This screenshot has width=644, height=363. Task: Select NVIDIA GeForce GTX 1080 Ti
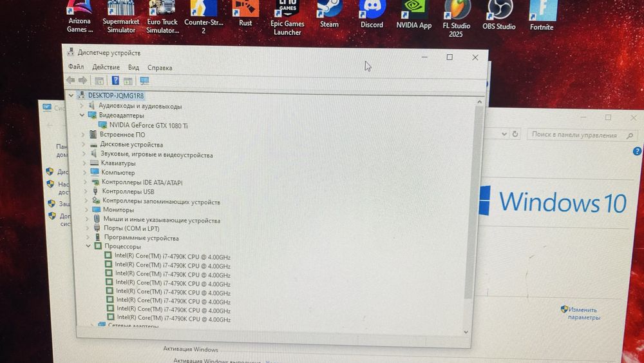tap(148, 125)
